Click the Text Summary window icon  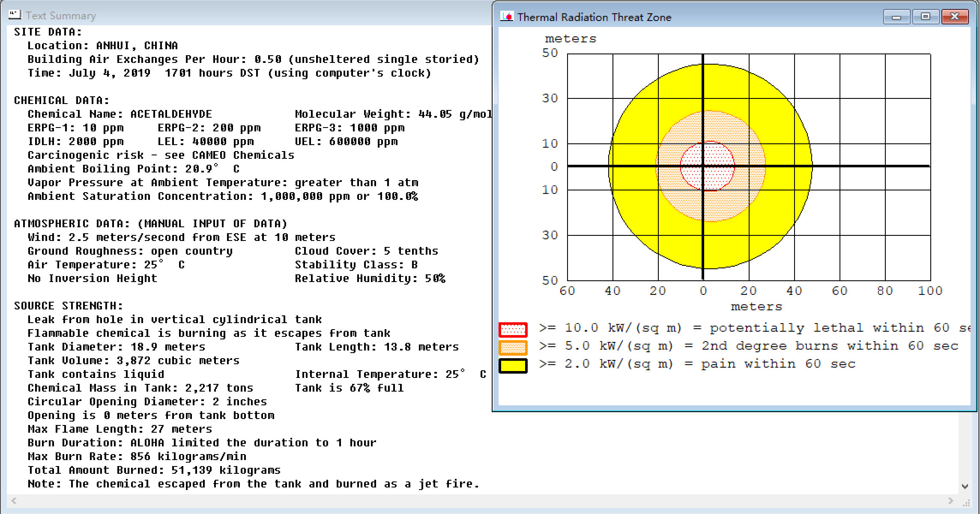point(15,15)
